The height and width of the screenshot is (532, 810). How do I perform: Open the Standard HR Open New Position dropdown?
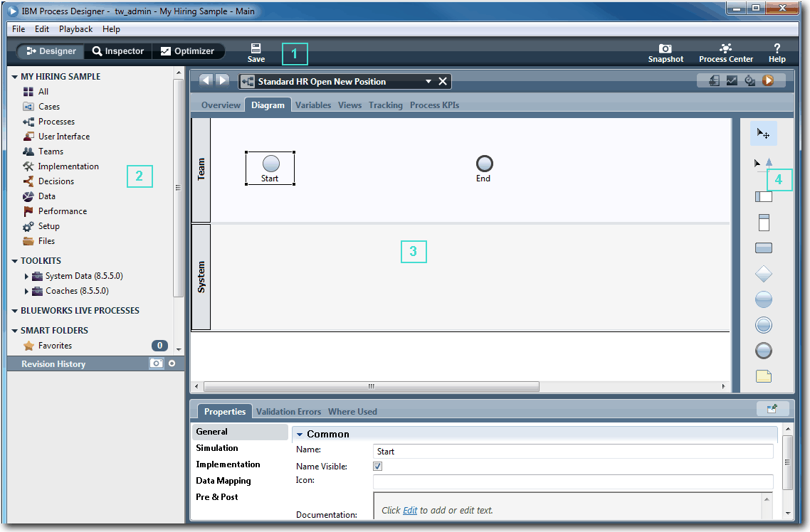(428, 82)
